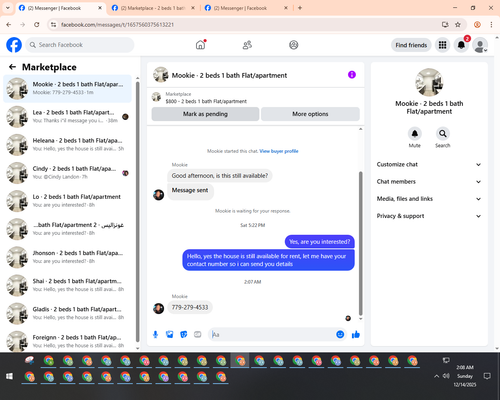Open the Windows Start button
The image size is (500, 400).
click(x=9, y=376)
